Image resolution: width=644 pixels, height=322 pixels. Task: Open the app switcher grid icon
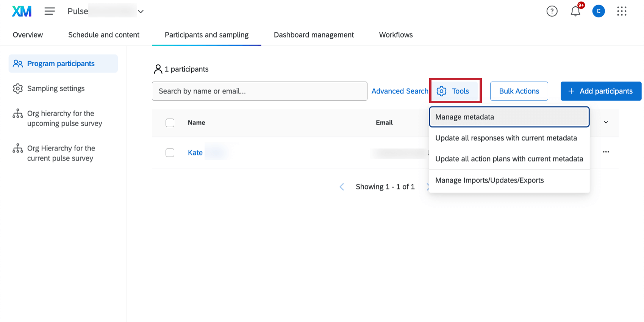point(622,11)
